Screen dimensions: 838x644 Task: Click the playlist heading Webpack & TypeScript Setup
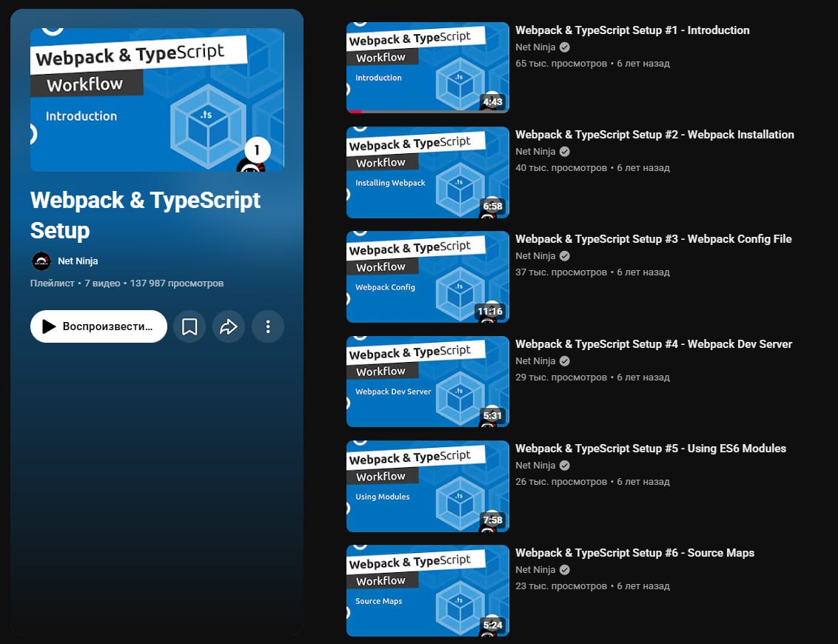pos(145,215)
